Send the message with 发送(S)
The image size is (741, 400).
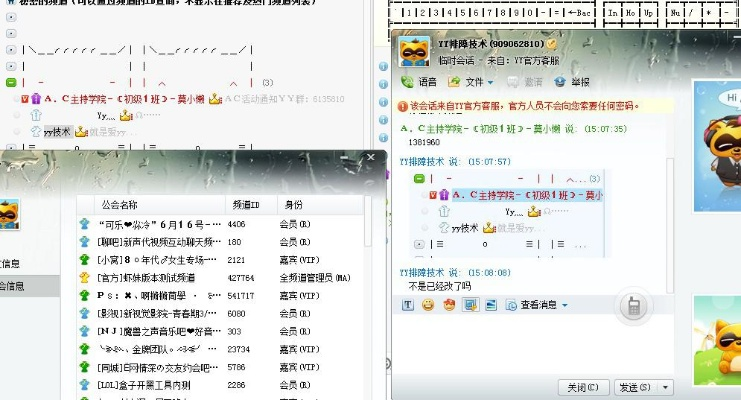click(x=635, y=388)
